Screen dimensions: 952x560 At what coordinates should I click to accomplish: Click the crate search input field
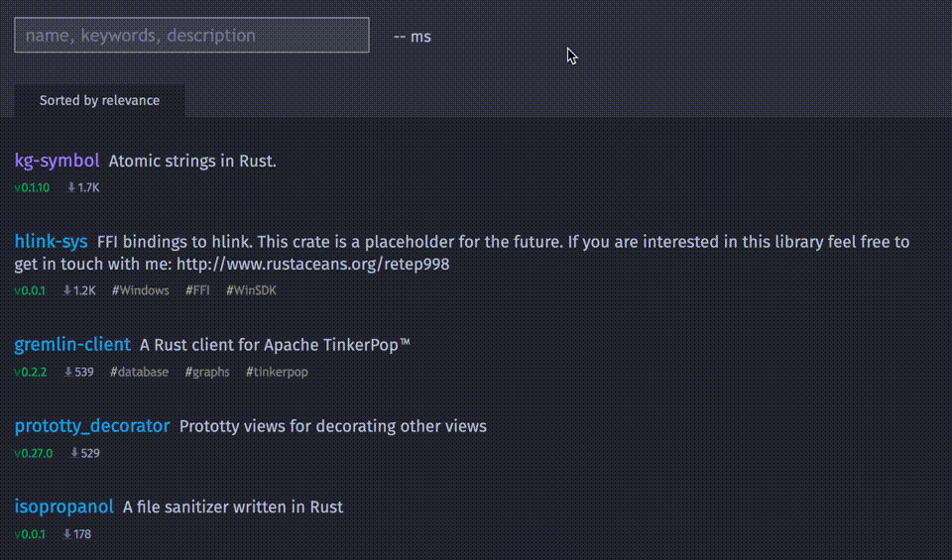191,35
